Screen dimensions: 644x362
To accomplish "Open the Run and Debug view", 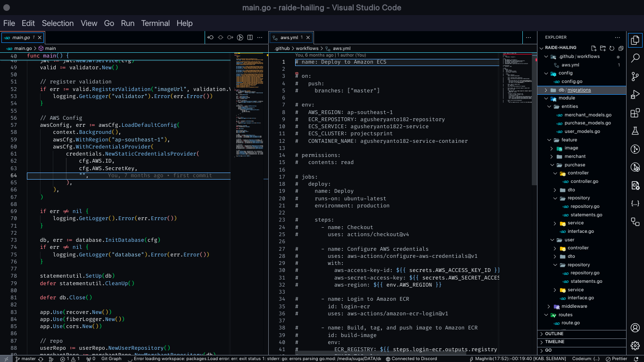I will pyautogui.click(x=635, y=95).
